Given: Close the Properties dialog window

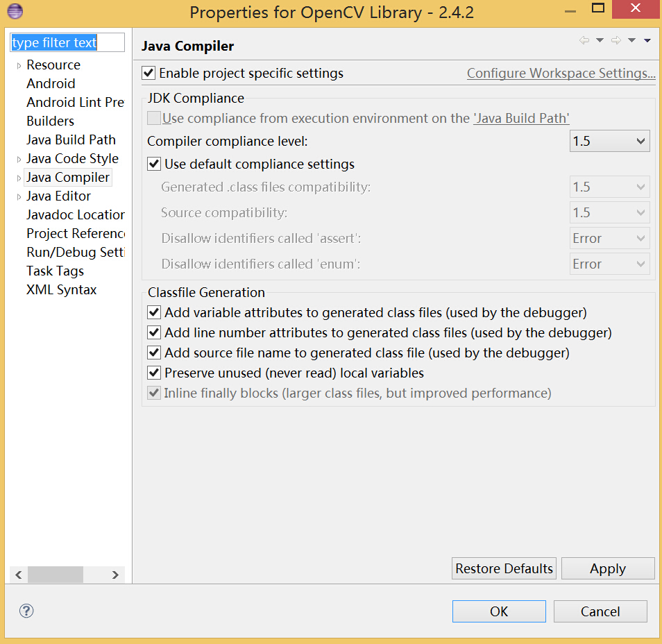Looking at the screenshot, I should [636, 9].
